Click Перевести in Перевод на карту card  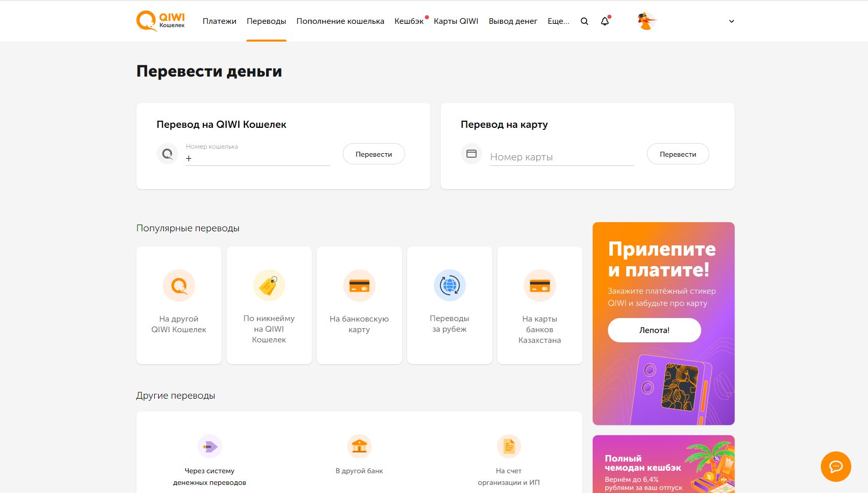click(678, 154)
